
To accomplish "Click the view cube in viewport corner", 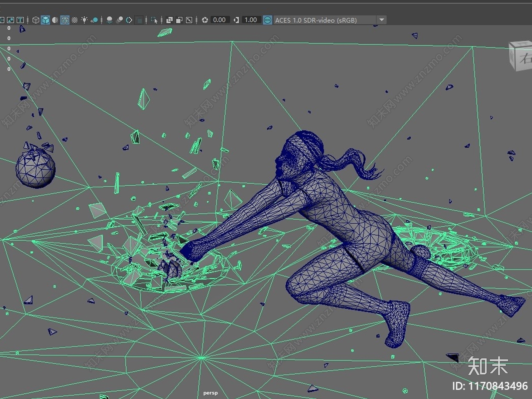I will [521, 56].
